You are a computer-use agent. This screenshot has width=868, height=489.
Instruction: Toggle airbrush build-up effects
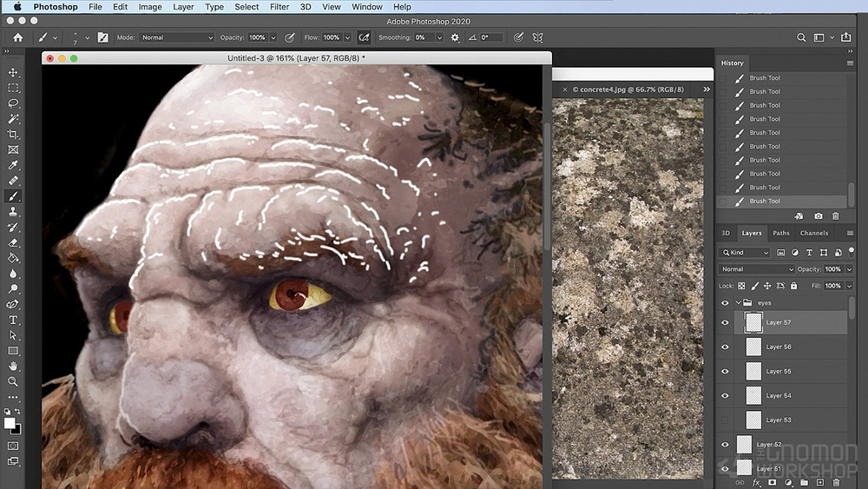point(364,37)
